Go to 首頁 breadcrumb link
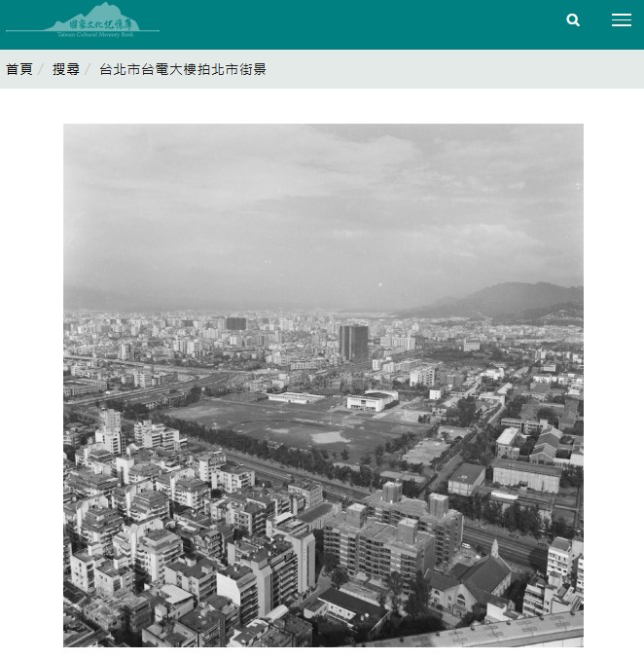Viewport: 644px width, 660px height. click(x=18, y=69)
